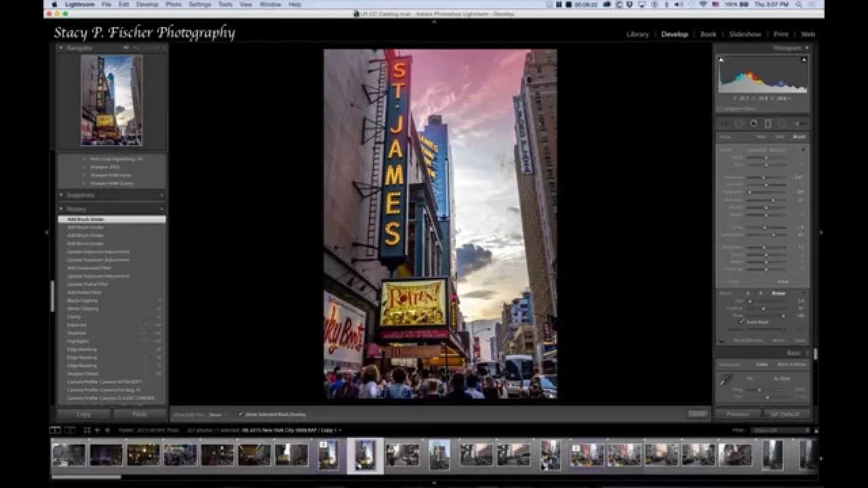868x488 pixels.
Task: Toggle the Auto Mask checkbox
Action: (741, 322)
